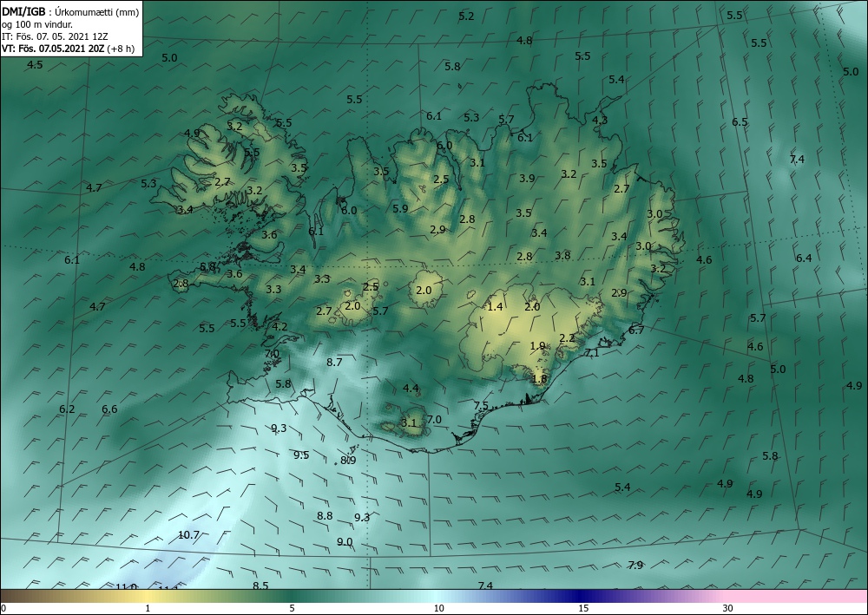This screenshot has height=615, width=868.
Task: Click the 9.5 value off the south coast
Action: [x=301, y=455]
